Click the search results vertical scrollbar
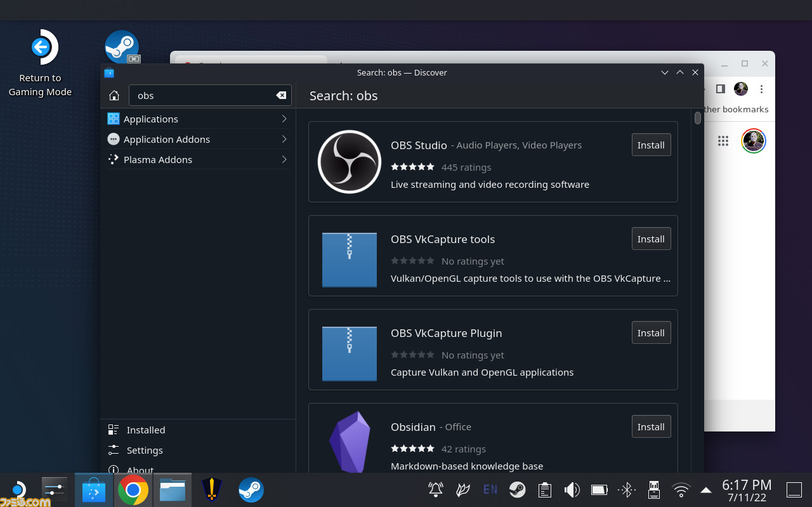 click(x=698, y=118)
